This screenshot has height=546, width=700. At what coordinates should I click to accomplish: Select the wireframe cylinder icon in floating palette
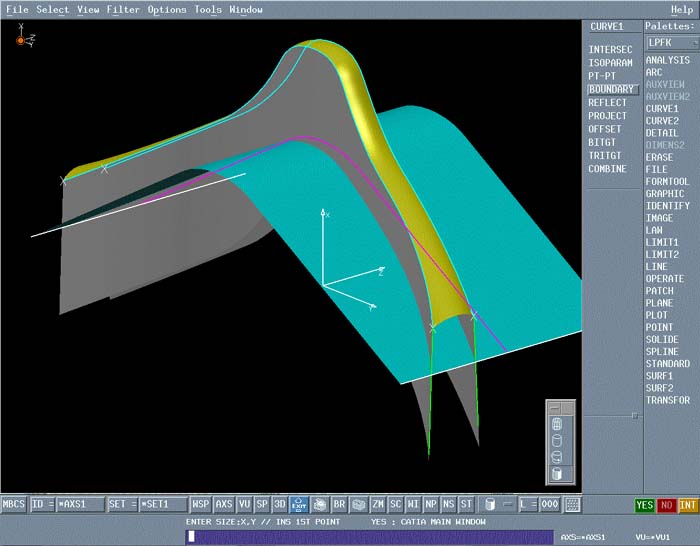coord(556,423)
